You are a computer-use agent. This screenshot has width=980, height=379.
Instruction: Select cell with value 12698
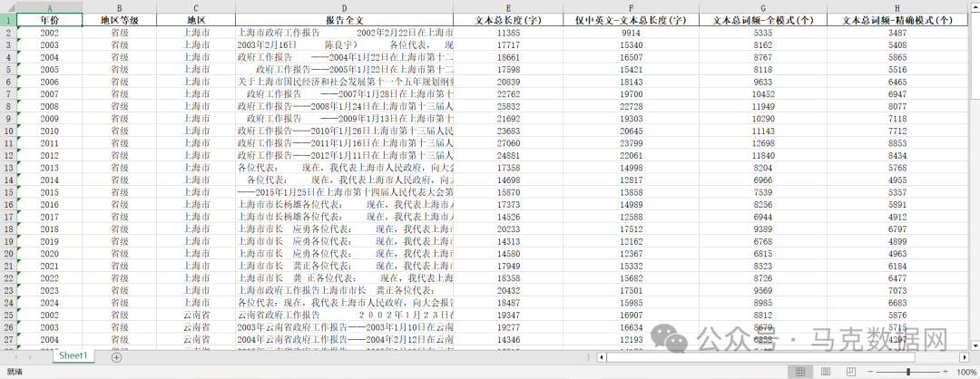click(763, 143)
